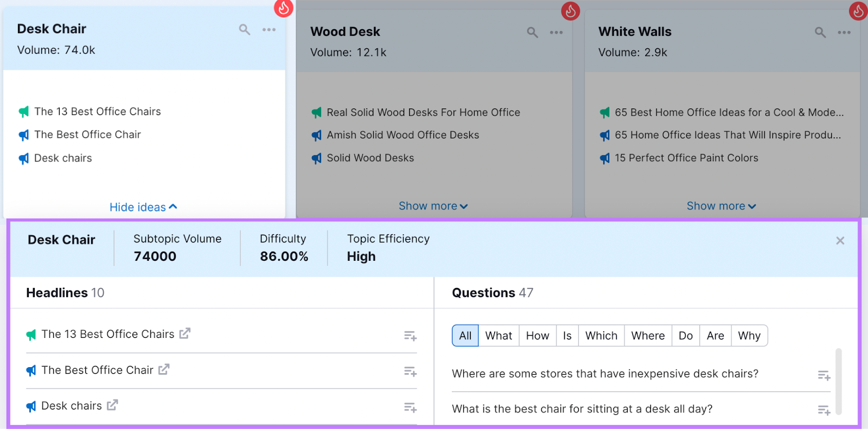Open The 13 Best Office Chairs headline in panel
Image resolution: width=868 pixels, height=429 pixels.
[108, 334]
